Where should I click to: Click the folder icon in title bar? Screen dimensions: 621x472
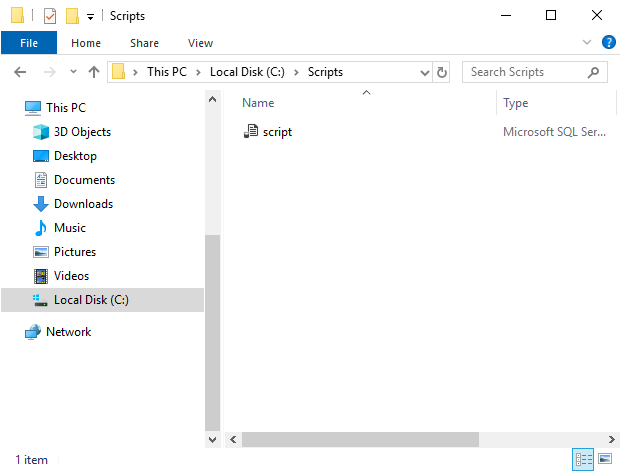pos(17,15)
